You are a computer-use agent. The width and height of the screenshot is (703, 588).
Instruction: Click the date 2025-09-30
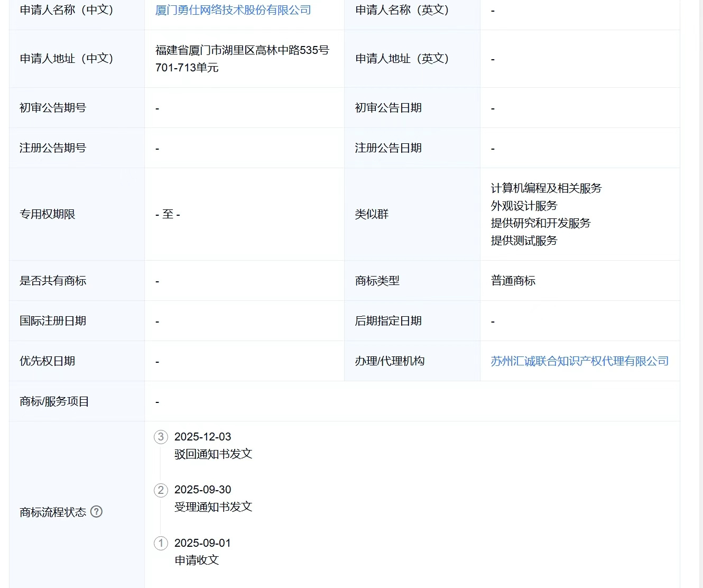pos(203,490)
